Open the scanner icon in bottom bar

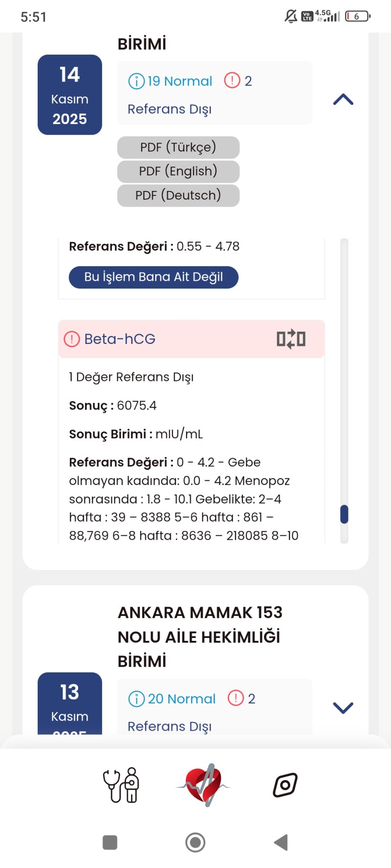tap(285, 785)
